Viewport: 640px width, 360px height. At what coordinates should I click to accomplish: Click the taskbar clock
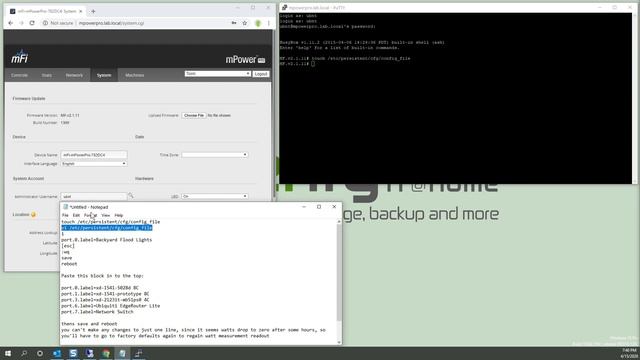tap(629, 353)
